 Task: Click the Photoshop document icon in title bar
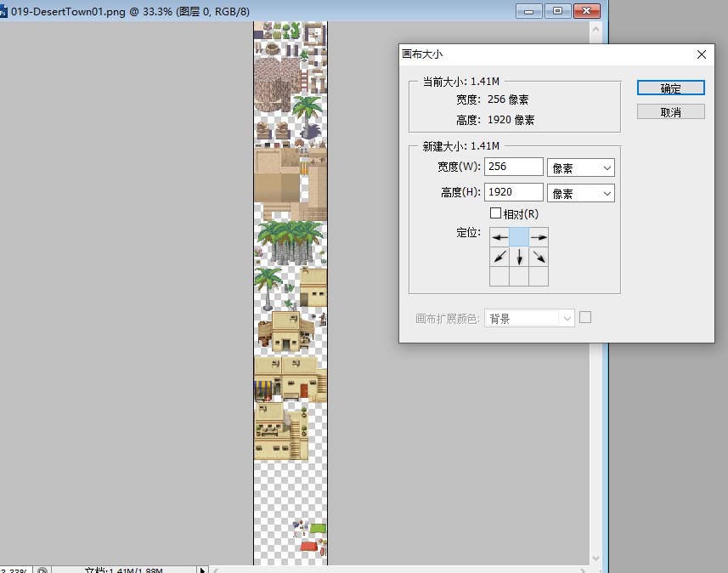click(x=3, y=12)
